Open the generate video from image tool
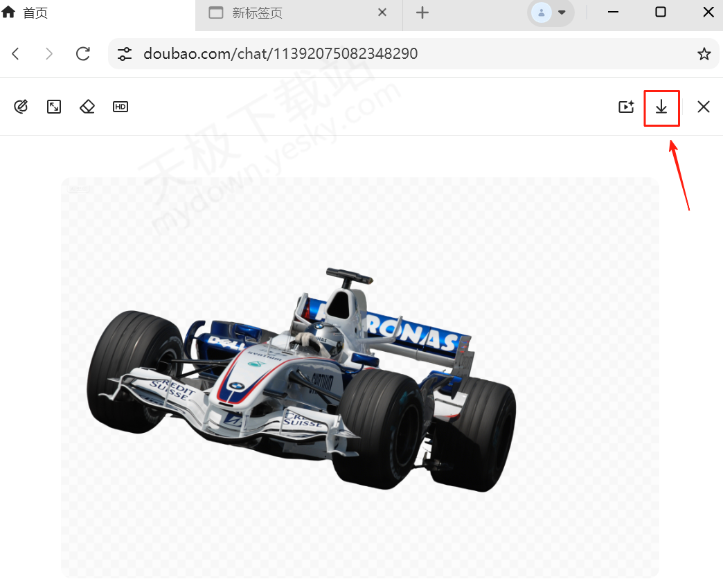The width and height of the screenshot is (723, 588). tap(626, 107)
